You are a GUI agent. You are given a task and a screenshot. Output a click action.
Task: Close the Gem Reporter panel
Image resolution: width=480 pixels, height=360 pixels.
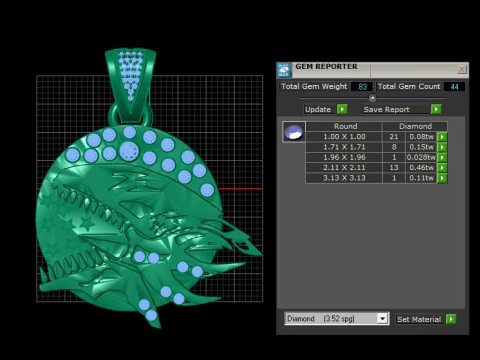point(462,69)
